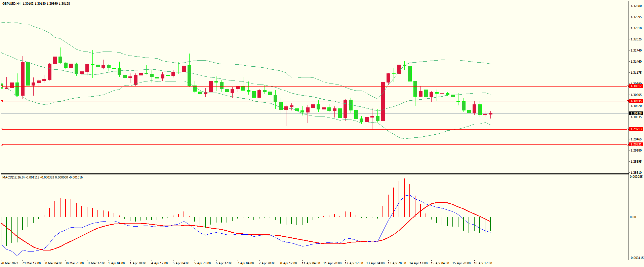Click the 15 Apr 20:00 time label
644x267 pixels.
[461, 263]
